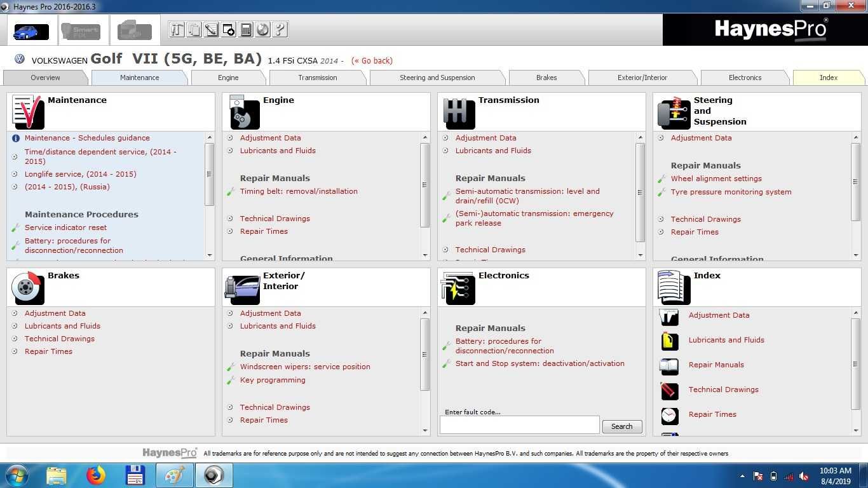Image resolution: width=868 pixels, height=488 pixels.
Task: Open the file explorer taskbar icon
Action: click(57, 475)
